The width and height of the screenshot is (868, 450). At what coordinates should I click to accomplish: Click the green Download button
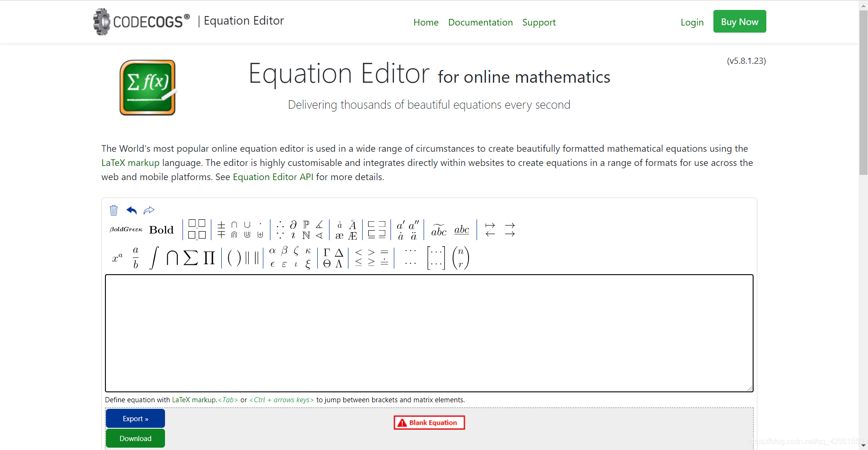point(135,438)
